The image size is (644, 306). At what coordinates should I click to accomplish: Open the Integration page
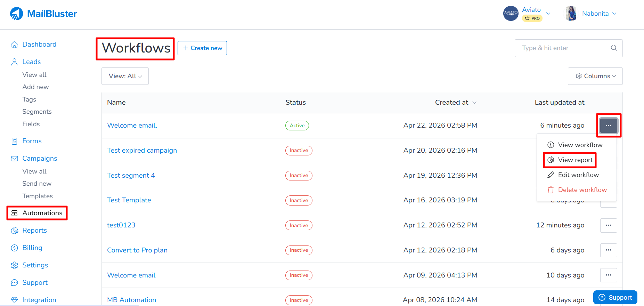[39, 300]
